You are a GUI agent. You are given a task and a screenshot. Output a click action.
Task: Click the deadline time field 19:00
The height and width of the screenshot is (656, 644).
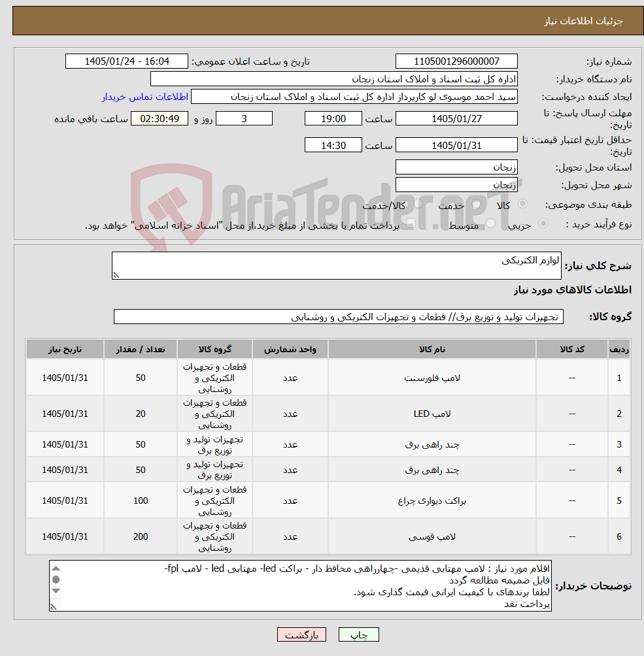click(x=333, y=118)
